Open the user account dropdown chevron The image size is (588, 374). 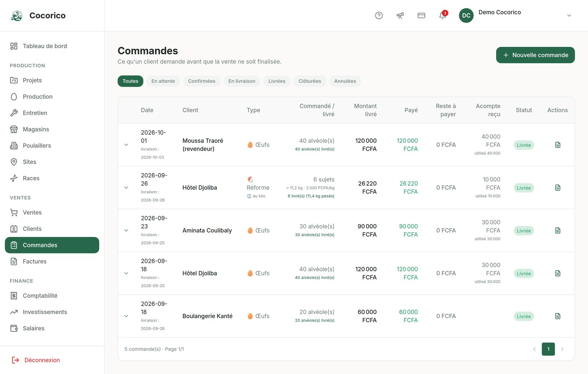(x=569, y=15)
